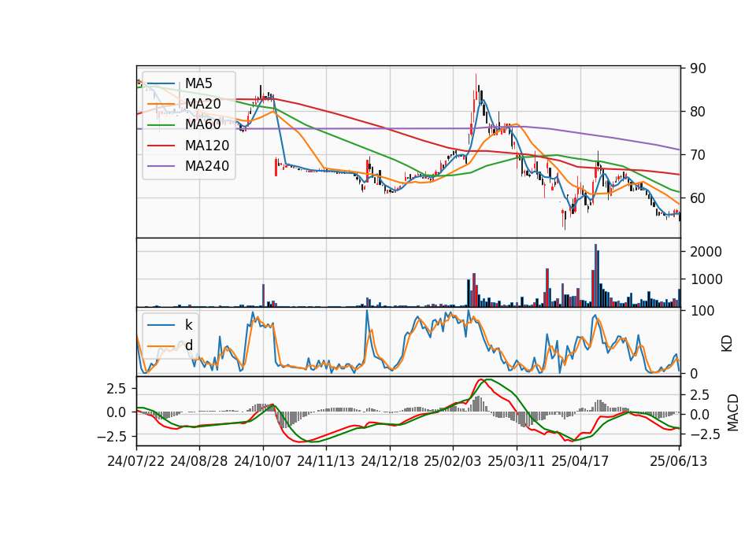Click the volume axis value 1000

706,279
